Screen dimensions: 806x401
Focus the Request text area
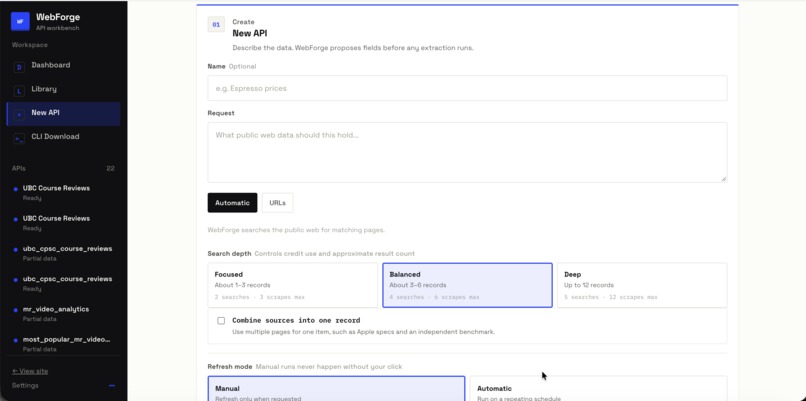[467, 152]
